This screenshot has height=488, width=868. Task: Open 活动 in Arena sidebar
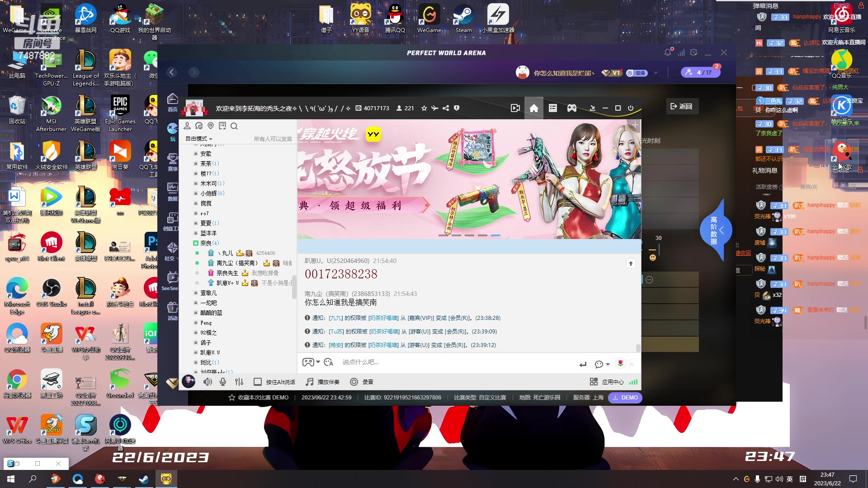[x=173, y=311]
